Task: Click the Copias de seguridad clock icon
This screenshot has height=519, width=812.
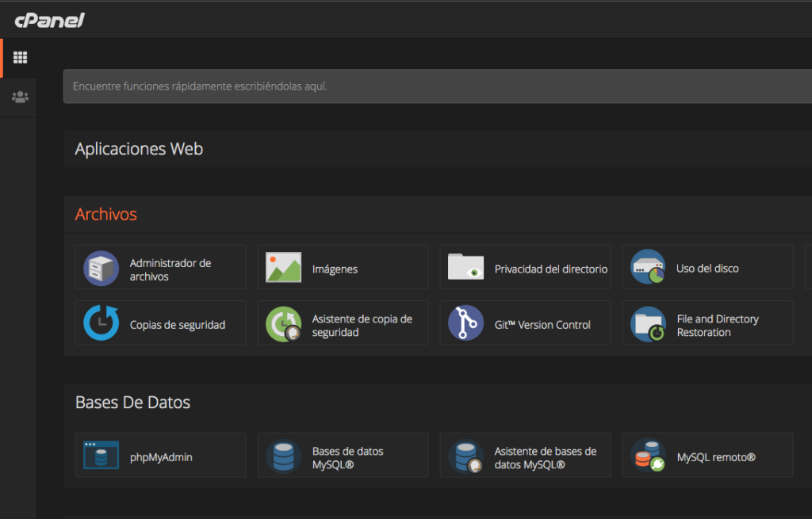Action: pyautogui.click(x=101, y=322)
